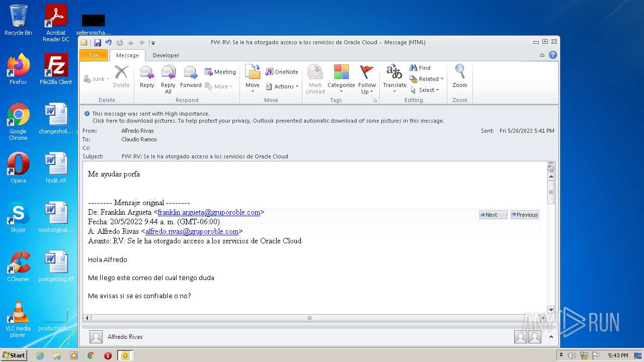
Task: Launch Google Chrome desktop shortcut
Action: 18,122
